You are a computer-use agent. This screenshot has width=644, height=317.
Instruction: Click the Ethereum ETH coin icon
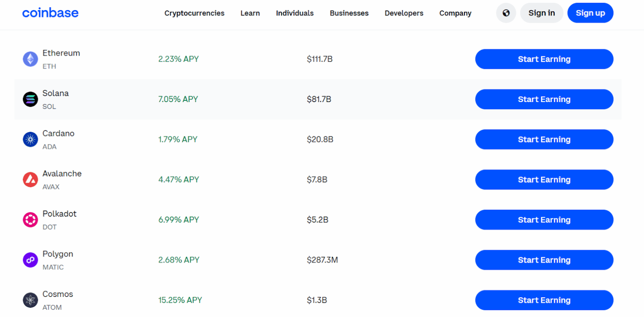30,59
